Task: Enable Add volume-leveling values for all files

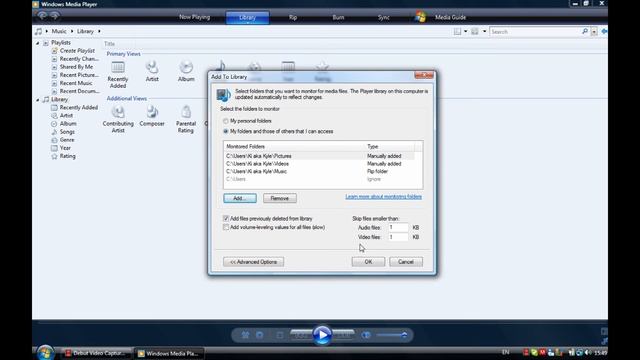Action: 226,227
